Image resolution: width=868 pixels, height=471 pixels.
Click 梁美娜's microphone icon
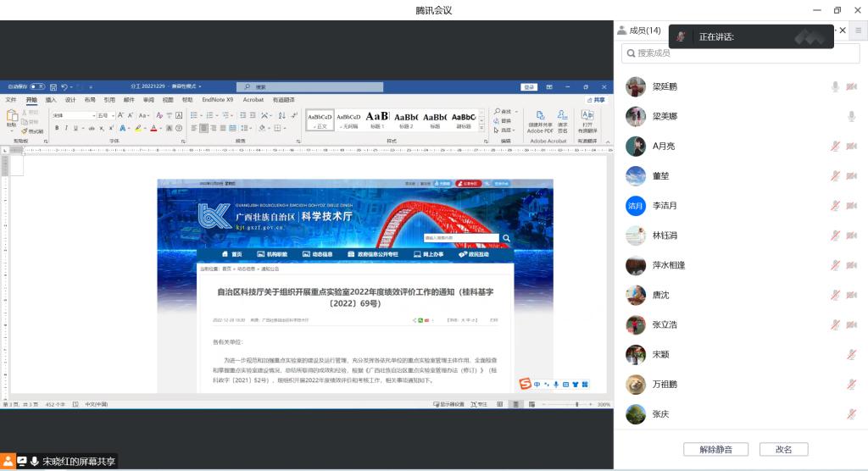click(851, 117)
